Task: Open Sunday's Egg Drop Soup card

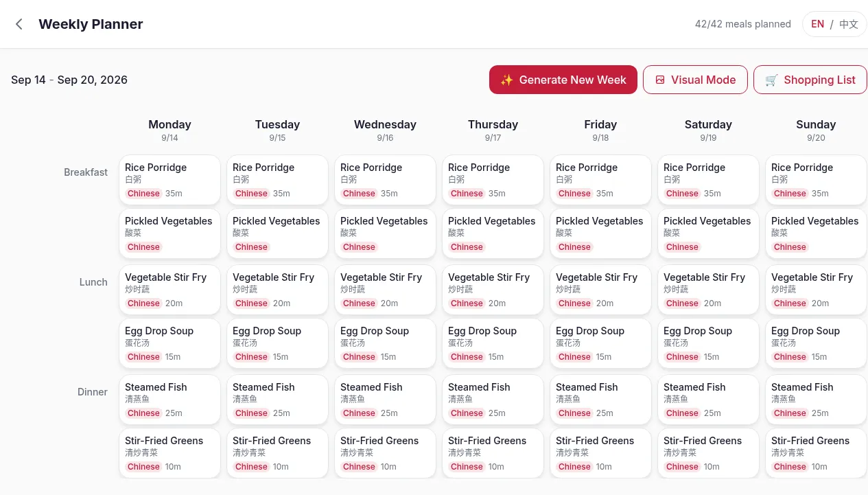Action: [x=816, y=343]
